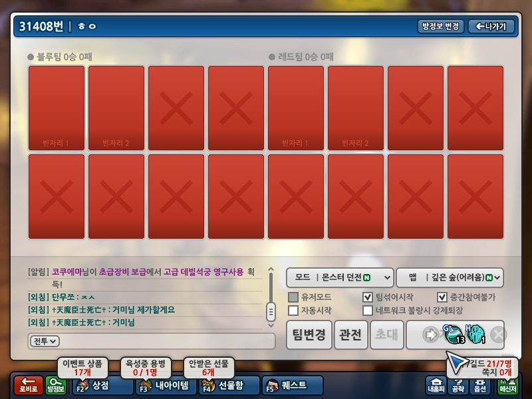Open the F5 퀘스트 quest panel
Image resolution: width=532 pixels, height=399 pixels.
point(293,386)
